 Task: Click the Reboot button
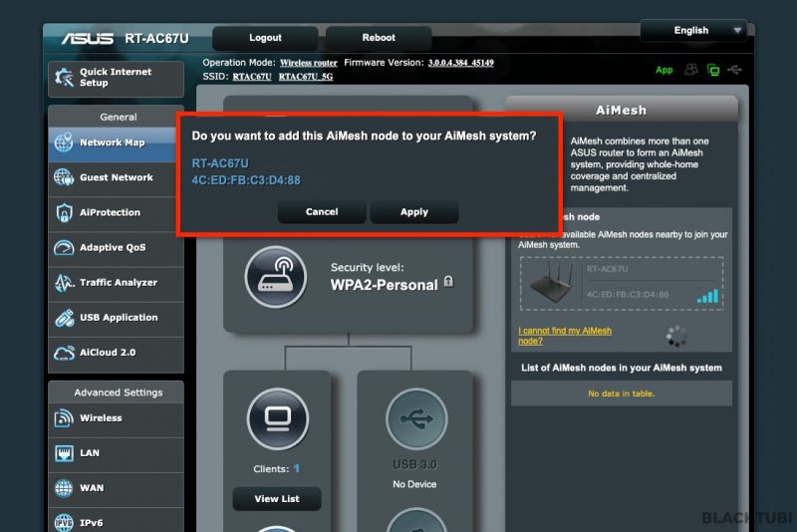(x=379, y=38)
